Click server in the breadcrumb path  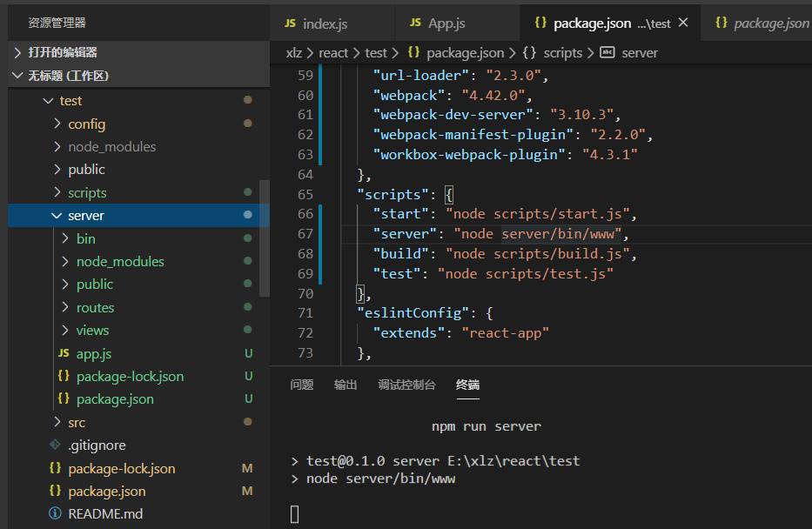coord(640,53)
